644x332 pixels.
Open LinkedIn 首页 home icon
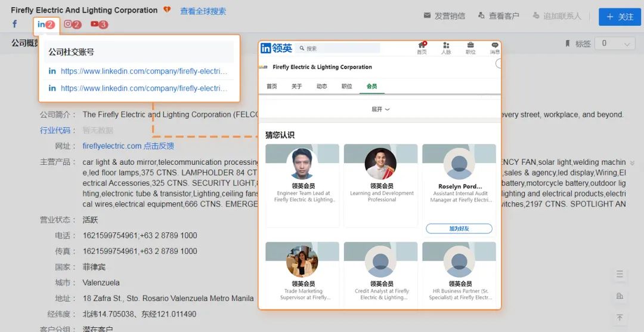[x=422, y=48]
